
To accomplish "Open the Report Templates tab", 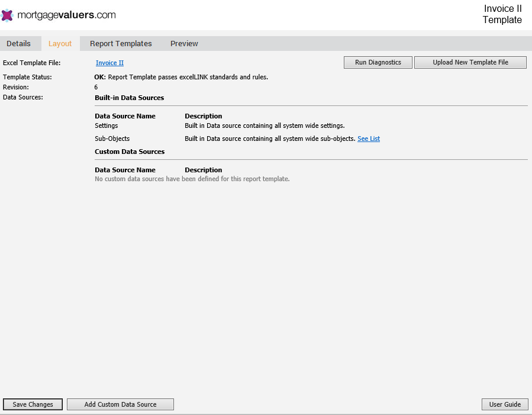I will (121, 43).
